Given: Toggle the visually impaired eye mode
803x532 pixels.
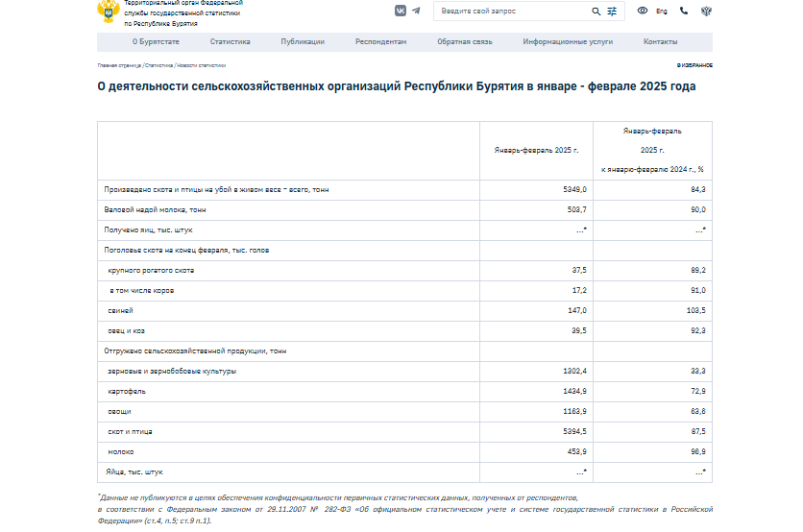Looking at the screenshot, I should click(643, 11).
